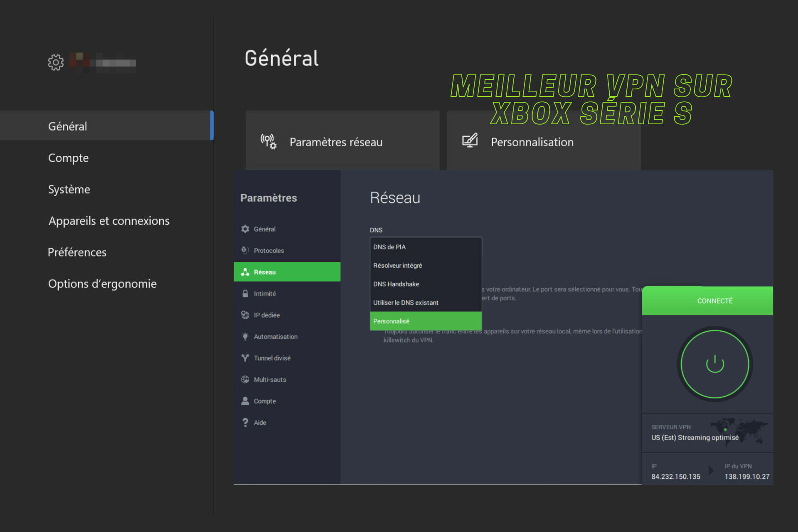Click the Paramètres réseau antenna icon
798x532 pixels.
[268, 142]
